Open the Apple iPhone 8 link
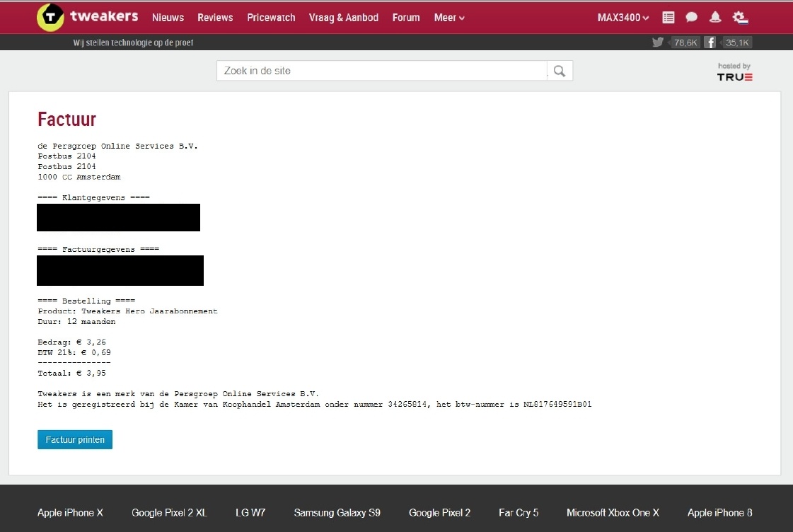The width and height of the screenshot is (793, 532). [719, 513]
